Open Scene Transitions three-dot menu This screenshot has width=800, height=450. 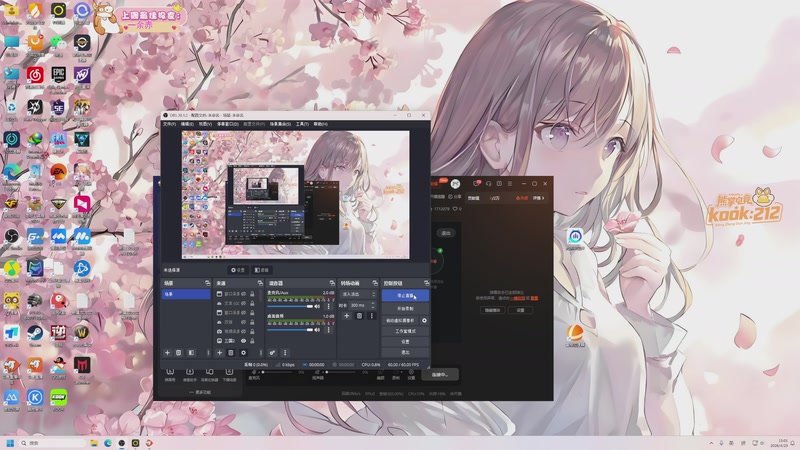pos(371,316)
